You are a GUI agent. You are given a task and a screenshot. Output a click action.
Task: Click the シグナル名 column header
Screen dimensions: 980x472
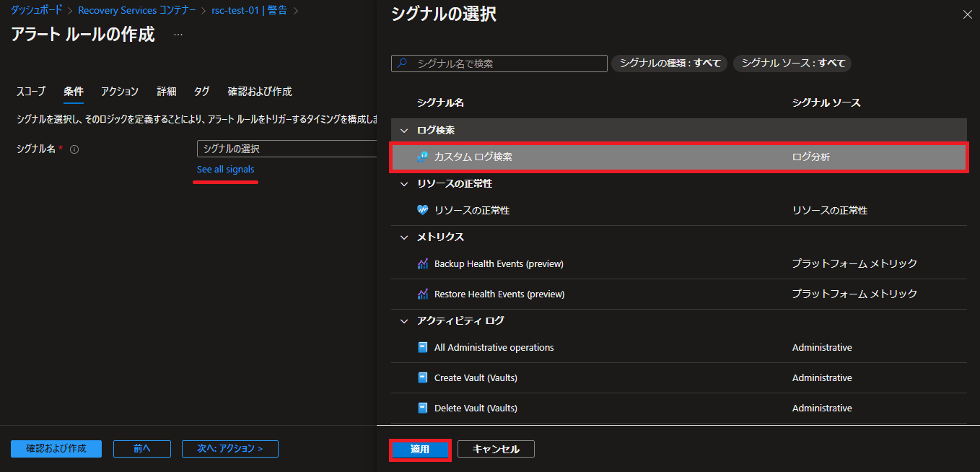click(440, 102)
